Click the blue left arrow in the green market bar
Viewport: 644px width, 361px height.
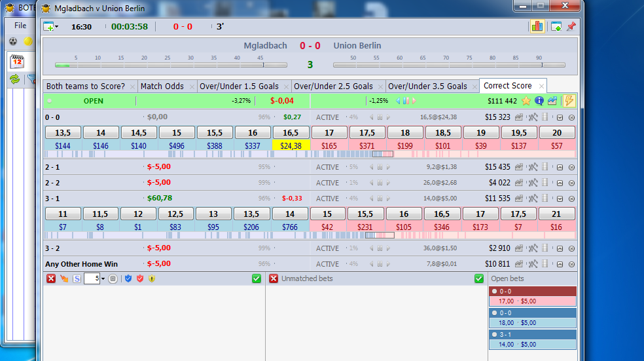click(x=397, y=101)
